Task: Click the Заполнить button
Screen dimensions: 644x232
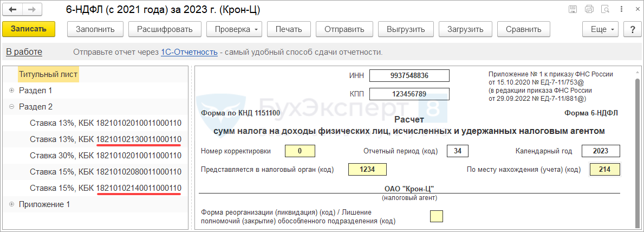Action: tap(95, 29)
